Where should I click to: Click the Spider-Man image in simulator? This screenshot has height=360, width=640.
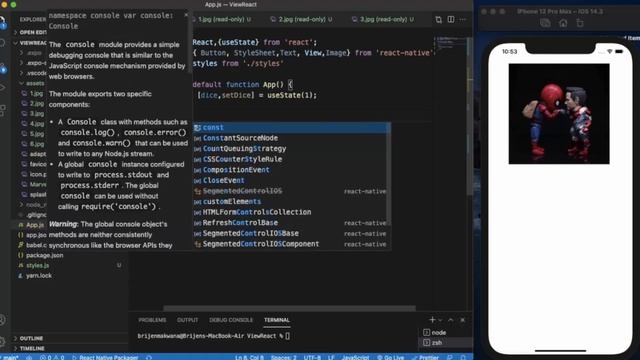tap(559, 114)
